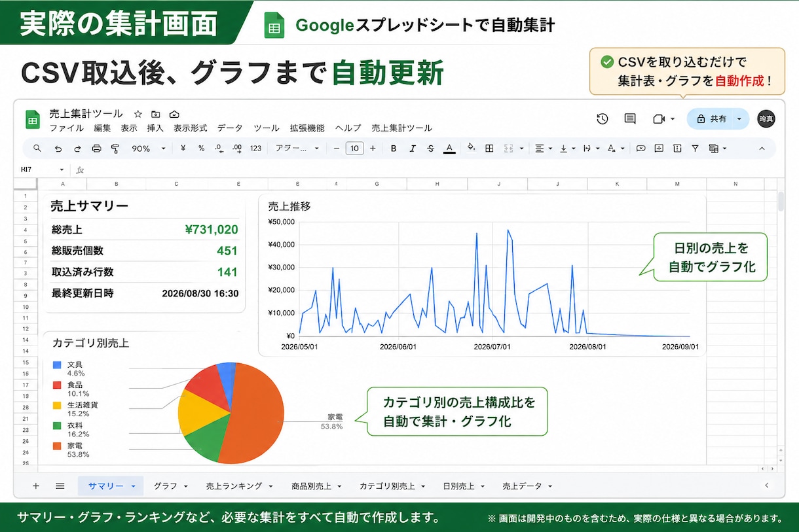Viewport: 799px width, 532px height.
Task: Click the formula bar input
Action: point(432,170)
